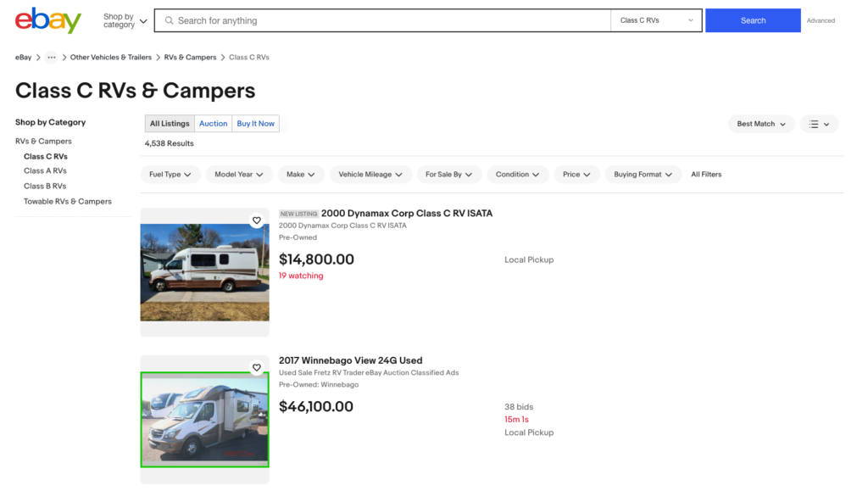Open the 2017 Winnebago View thumbnail
Viewport: 868px width, 491px height.
pyautogui.click(x=204, y=420)
